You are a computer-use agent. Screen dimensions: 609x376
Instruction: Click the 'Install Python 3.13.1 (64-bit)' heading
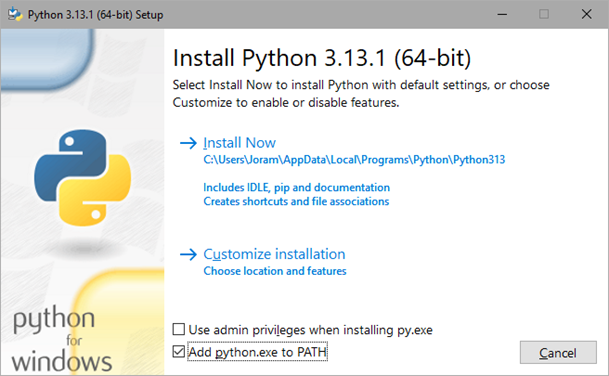click(x=322, y=58)
